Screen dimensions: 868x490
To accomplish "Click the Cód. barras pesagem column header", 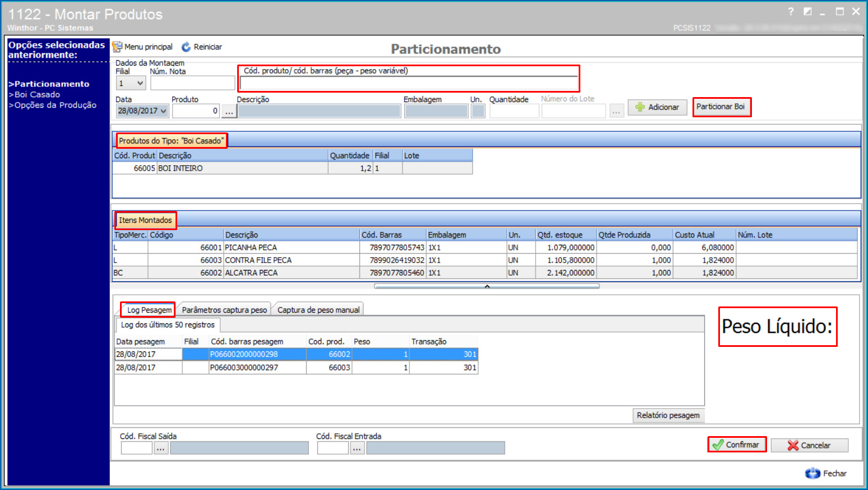I will pyautogui.click(x=257, y=341).
